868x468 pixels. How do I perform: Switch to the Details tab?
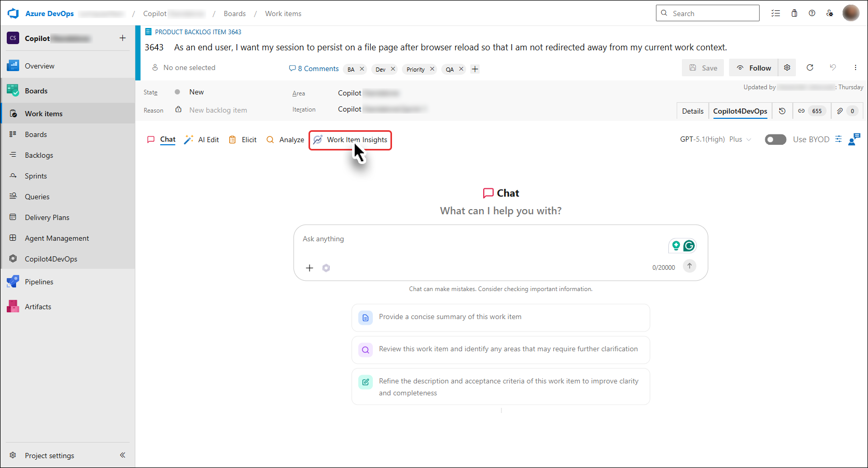tap(693, 111)
